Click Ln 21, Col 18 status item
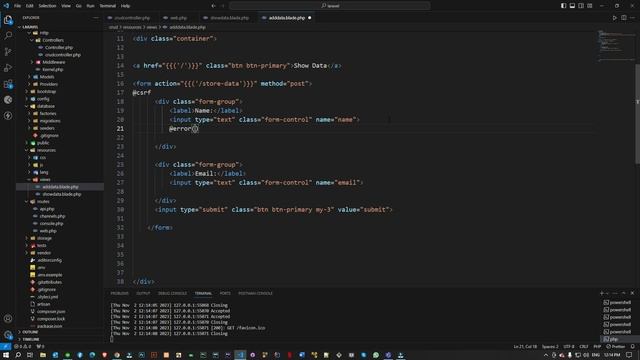 (525, 347)
